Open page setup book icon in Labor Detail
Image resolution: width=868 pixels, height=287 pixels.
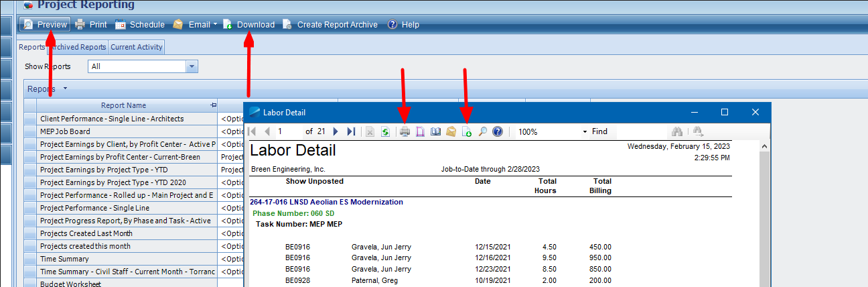tap(436, 131)
